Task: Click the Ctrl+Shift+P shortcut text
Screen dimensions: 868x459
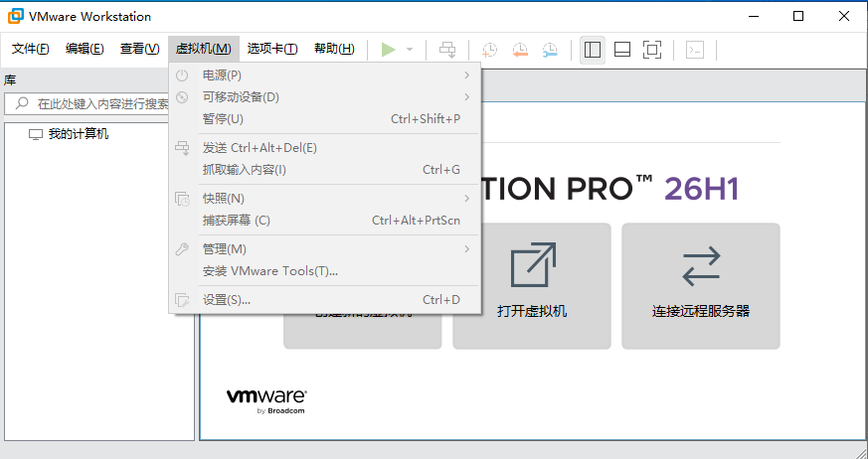Action: 426,119
